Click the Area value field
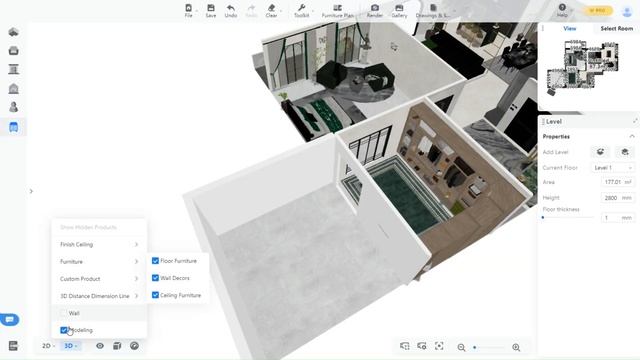Screen dimensions: 640x360 coord(618,182)
